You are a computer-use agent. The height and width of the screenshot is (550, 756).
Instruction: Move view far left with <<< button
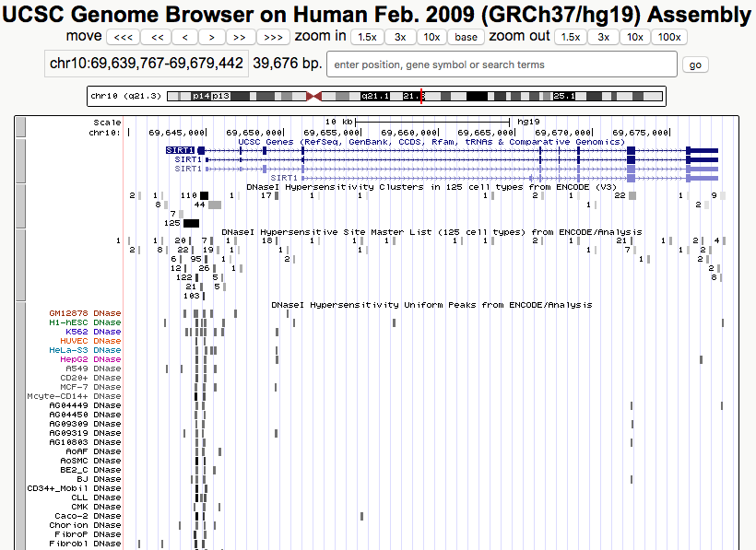pyautogui.click(x=123, y=37)
